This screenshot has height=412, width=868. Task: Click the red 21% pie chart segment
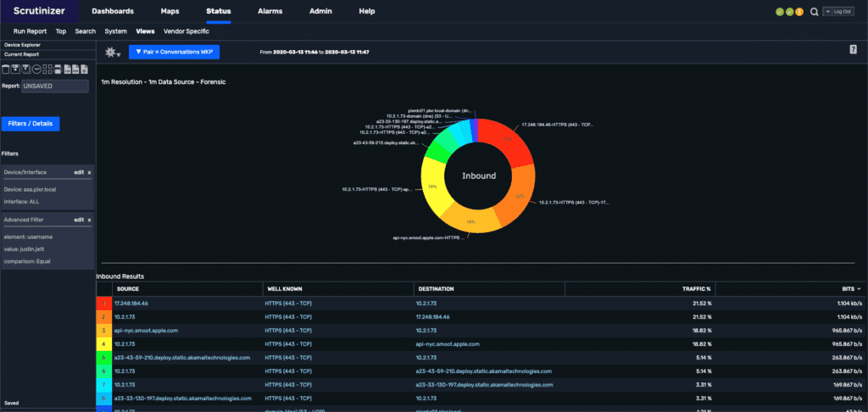click(x=507, y=140)
